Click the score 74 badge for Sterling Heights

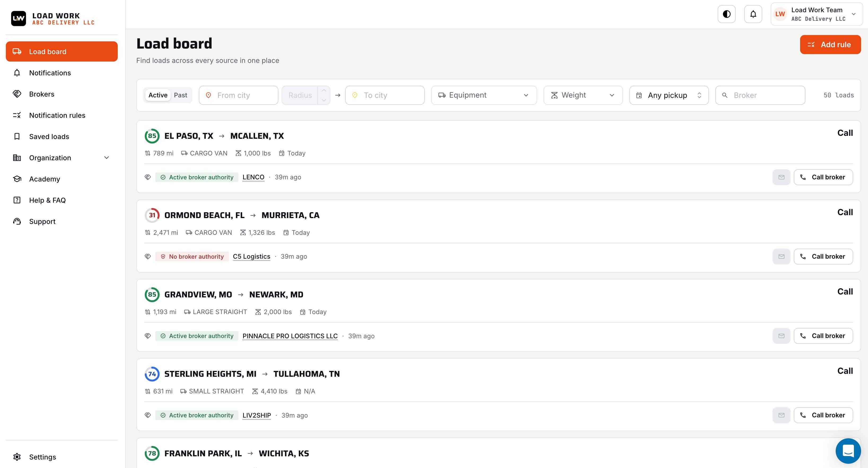click(x=152, y=374)
